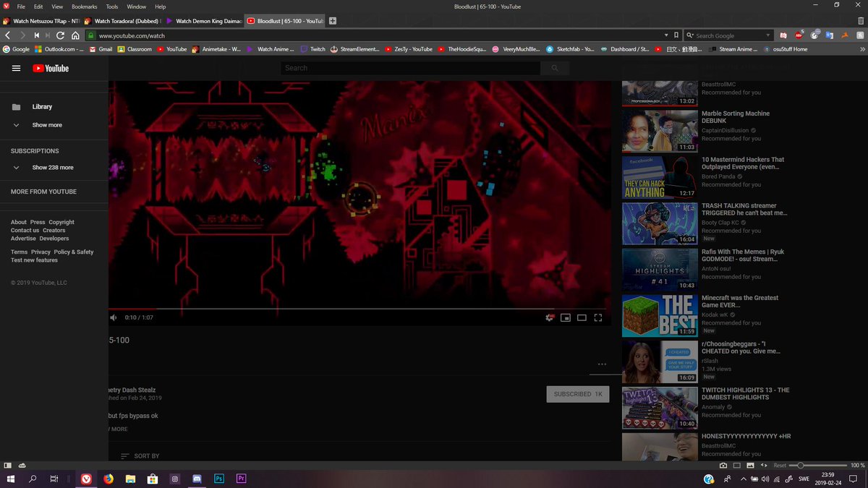
Task: Click the rewind history button
Action: coord(36,35)
